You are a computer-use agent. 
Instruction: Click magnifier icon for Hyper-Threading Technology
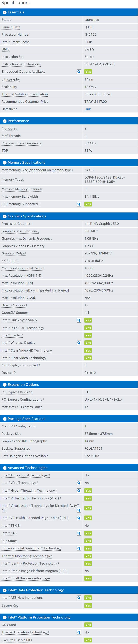coord(79,491)
